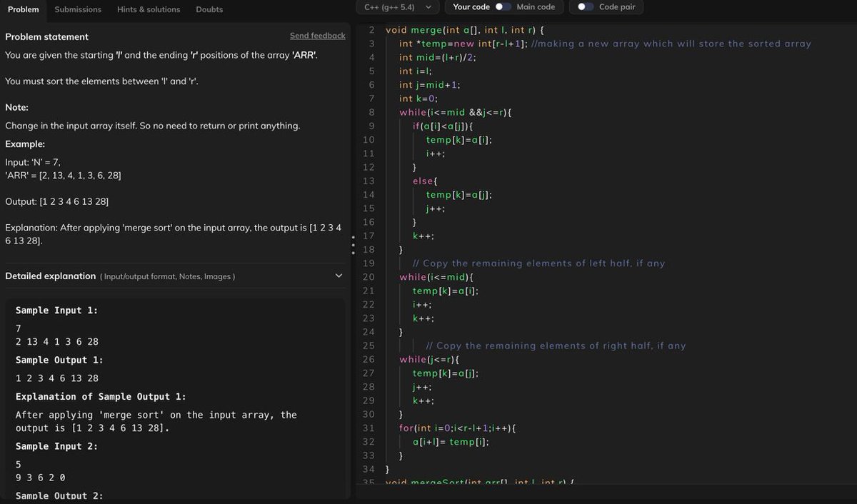Click the Code pair label

click(x=617, y=7)
